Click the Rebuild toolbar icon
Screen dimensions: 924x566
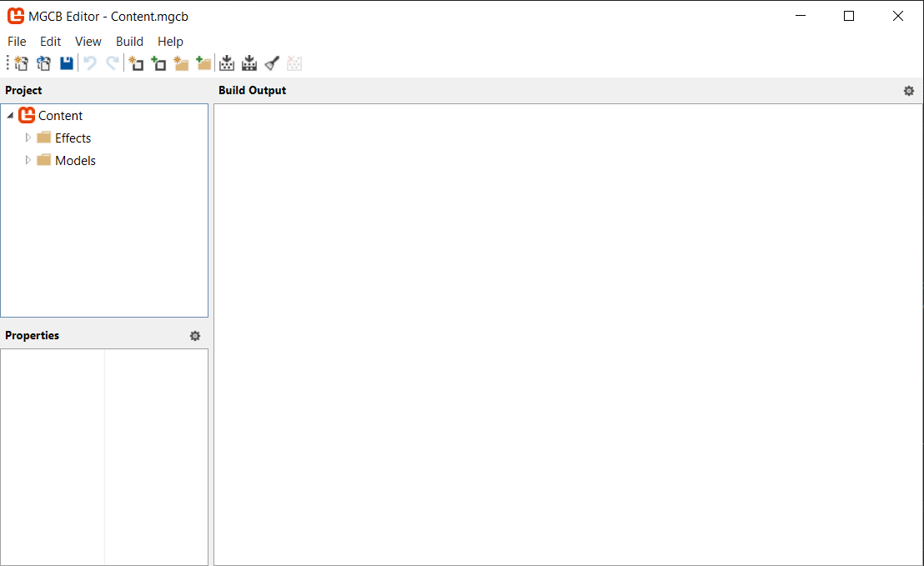pyautogui.click(x=249, y=63)
